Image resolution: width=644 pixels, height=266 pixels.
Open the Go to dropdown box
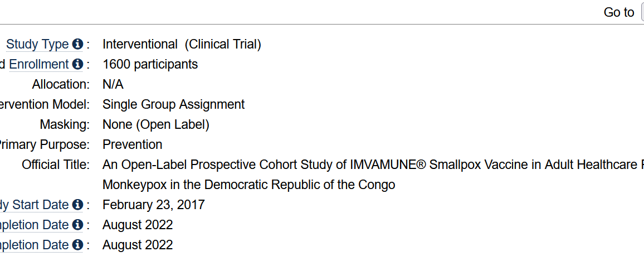coord(642,12)
